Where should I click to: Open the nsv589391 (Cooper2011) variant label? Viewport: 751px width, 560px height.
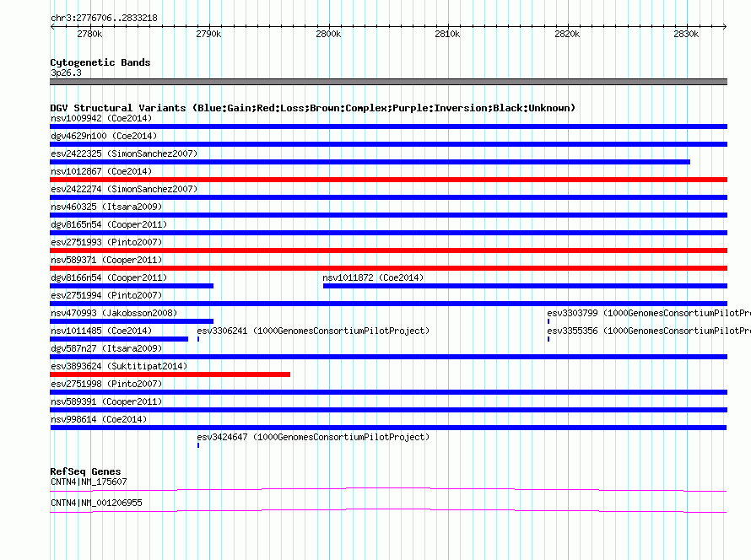(x=106, y=401)
